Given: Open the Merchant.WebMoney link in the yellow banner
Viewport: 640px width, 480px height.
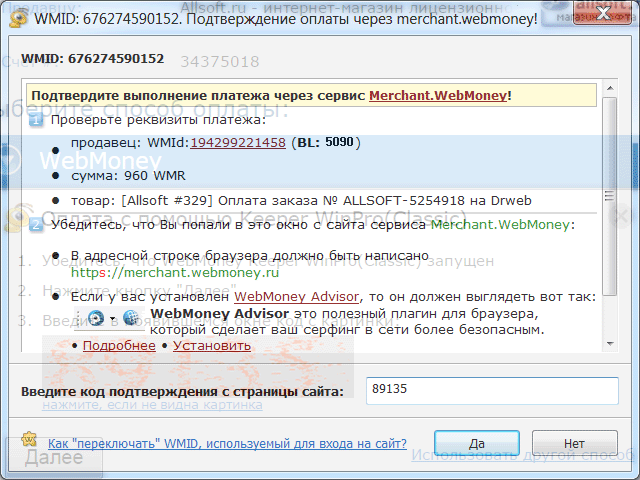Looking at the screenshot, I should [438, 96].
